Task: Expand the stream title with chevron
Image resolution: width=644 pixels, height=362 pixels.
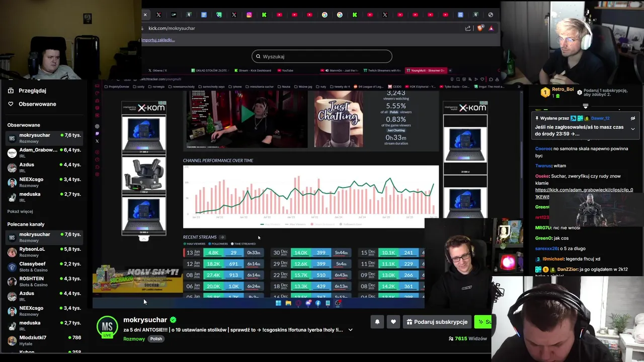Action: (x=350, y=330)
